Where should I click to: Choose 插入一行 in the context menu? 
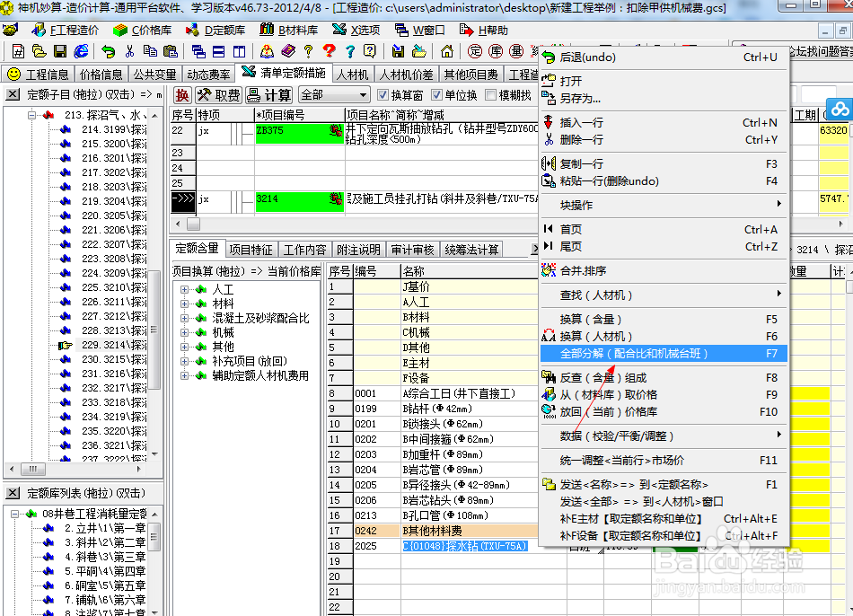pyautogui.click(x=664, y=122)
